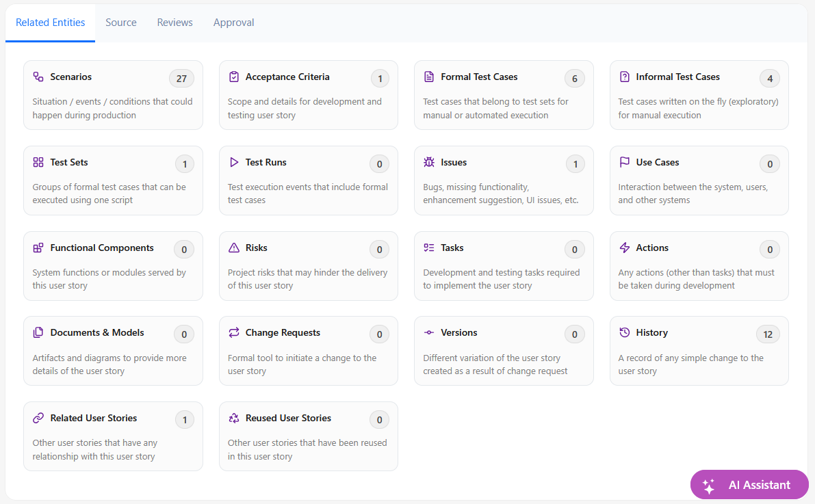The image size is (815, 504).
Task: Open the AI Assistant button
Action: (749, 485)
